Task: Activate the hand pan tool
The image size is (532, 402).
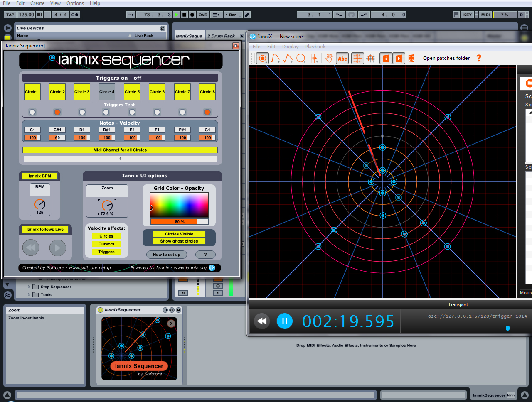Action: 329,59
